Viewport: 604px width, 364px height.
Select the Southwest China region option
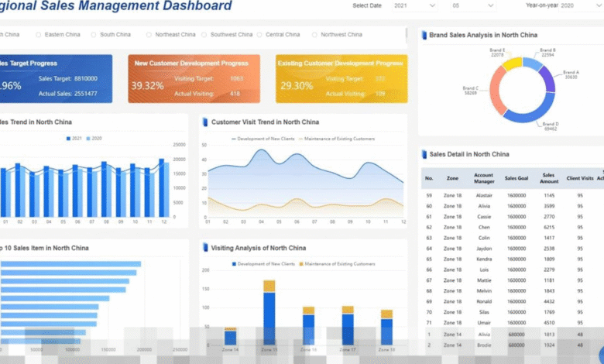[x=204, y=35]
